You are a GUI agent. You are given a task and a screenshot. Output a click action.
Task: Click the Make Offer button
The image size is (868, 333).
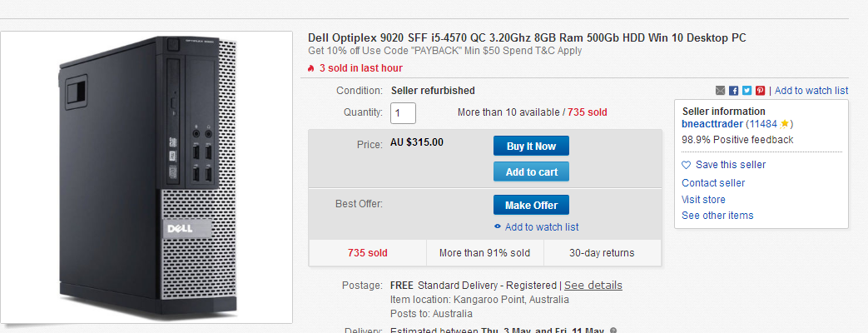click(x=531, y=205)
